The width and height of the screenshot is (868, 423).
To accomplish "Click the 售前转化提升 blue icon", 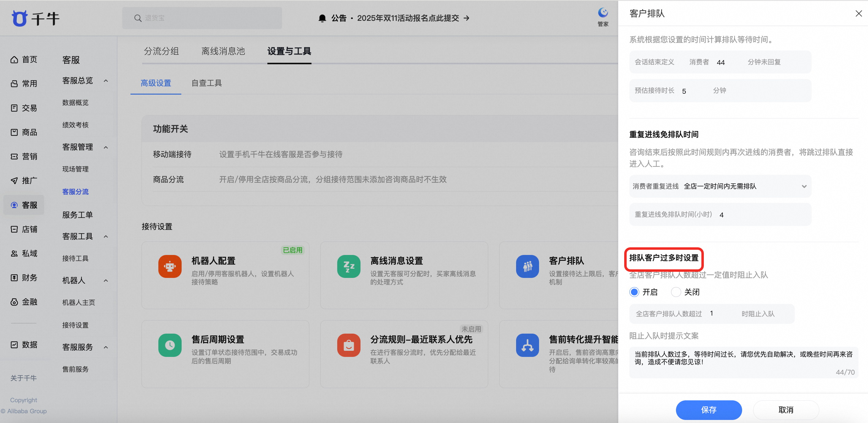I will [527, 345].
